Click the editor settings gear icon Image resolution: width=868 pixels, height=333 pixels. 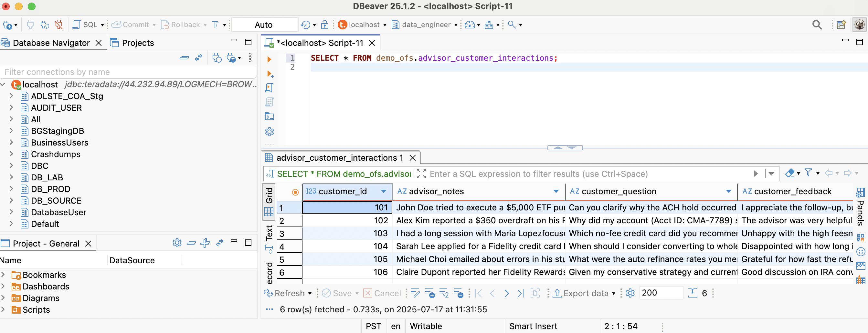[269, 132]
